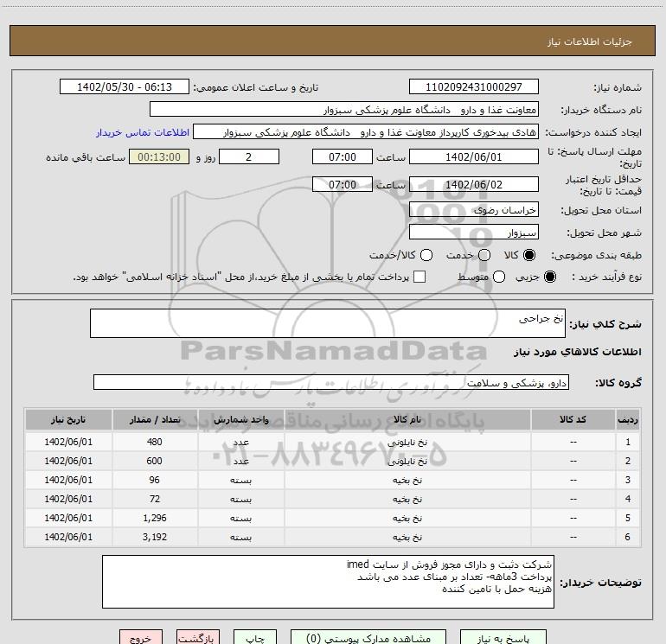The height and width of the screenshot is (644, 666).
Task: Click the quantity cell 1,296
Action: tap(155, 518)
